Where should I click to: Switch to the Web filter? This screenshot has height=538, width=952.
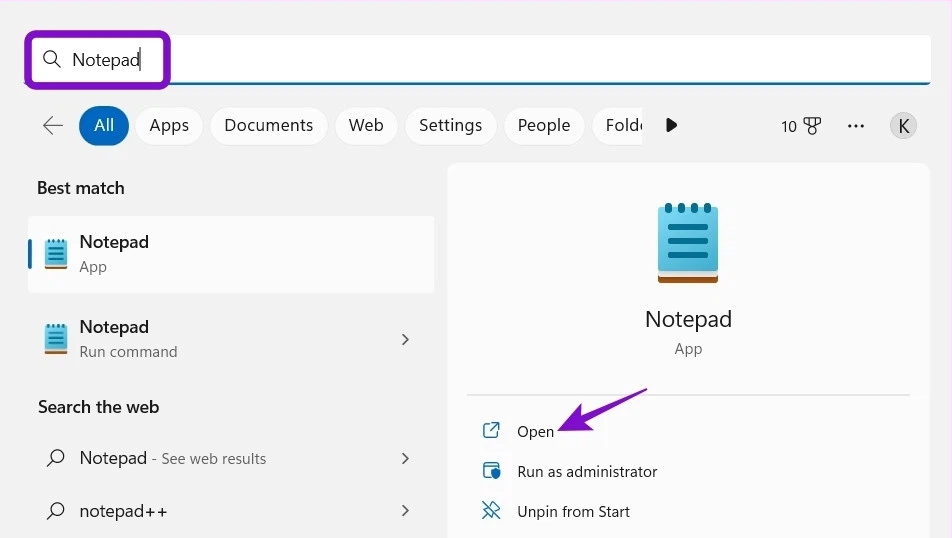tap(366, 126)
